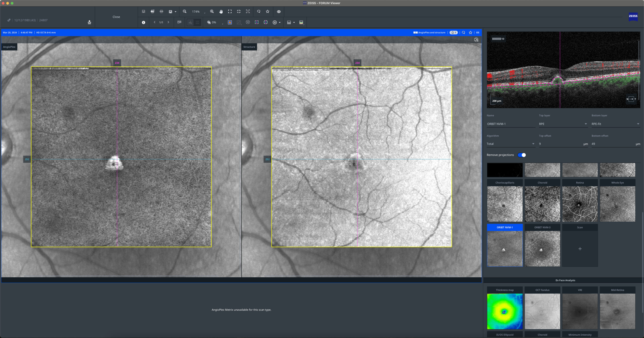
Task: Click the Top offset field showing 9
Action: [563, 144]
